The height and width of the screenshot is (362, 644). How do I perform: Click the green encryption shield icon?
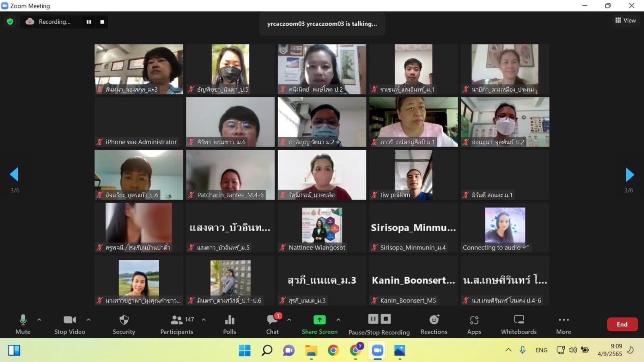click(10, 22)
